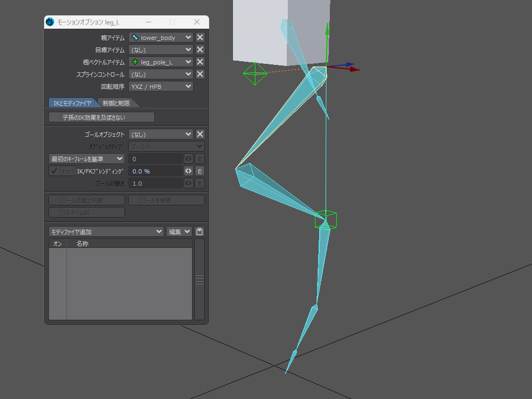Expand the モディファイヤ追加 dropdown
The image size is (532, 399).
pyautogui.click(x=106, y=232)
